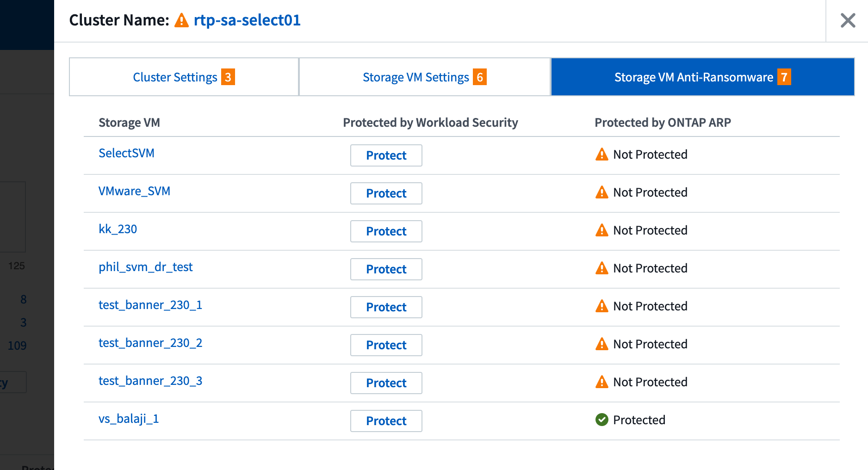Open the rtp-sa-select01 cluster link
This screenshot has height=470, width=868.
[x=247, y=20]
